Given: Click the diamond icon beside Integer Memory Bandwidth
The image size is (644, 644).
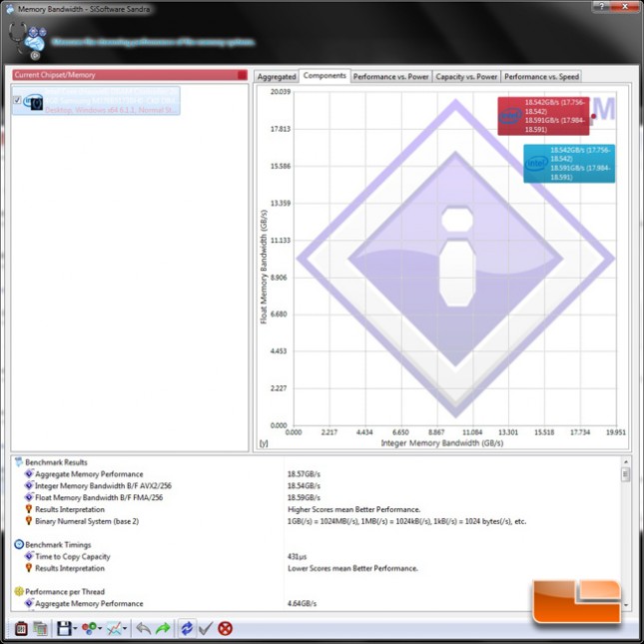Looking at the screenshot, I should pyautogui.click(x=29, y=485).
